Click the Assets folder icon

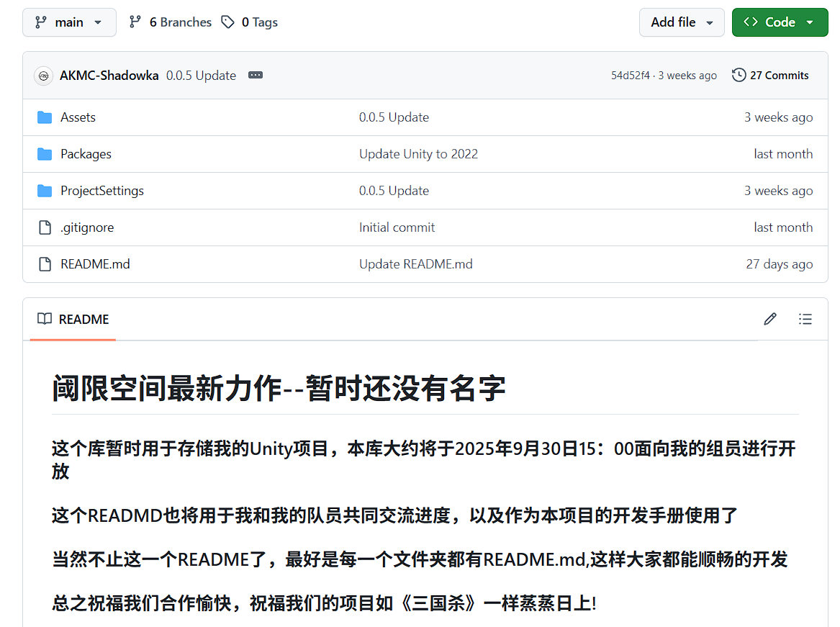click(45, 117)
